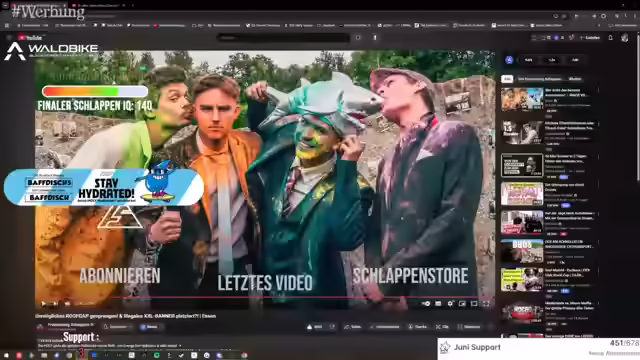Click the Teilen share button
The image size is (640, 360).
[x=353, y=327]
